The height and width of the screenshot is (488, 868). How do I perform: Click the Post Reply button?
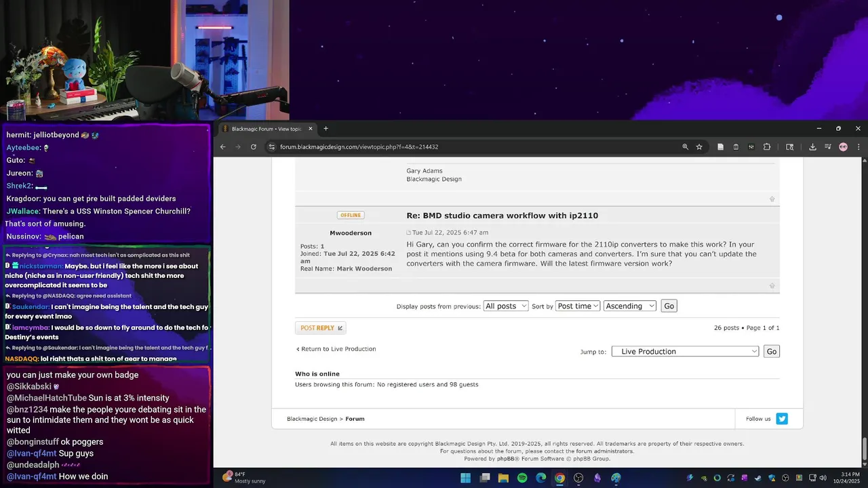321,328
